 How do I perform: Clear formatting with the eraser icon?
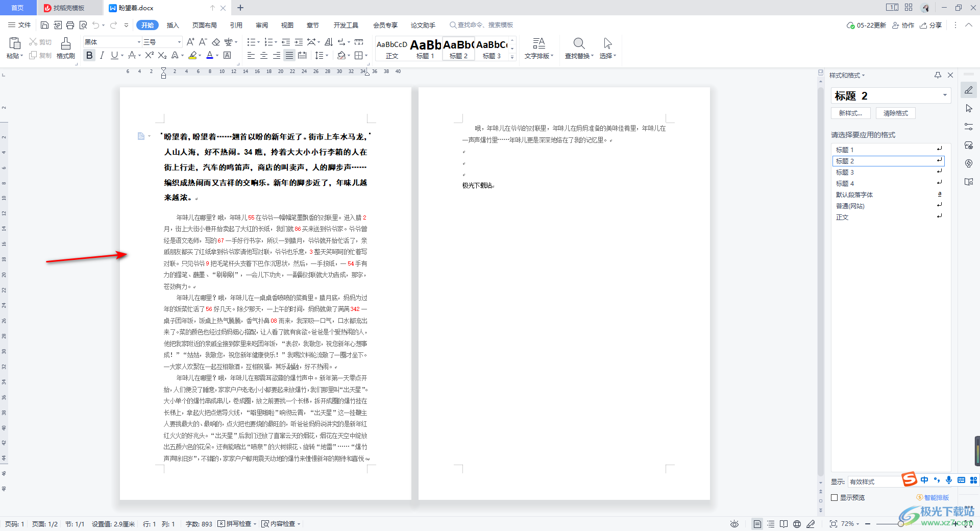coord(216,42)
